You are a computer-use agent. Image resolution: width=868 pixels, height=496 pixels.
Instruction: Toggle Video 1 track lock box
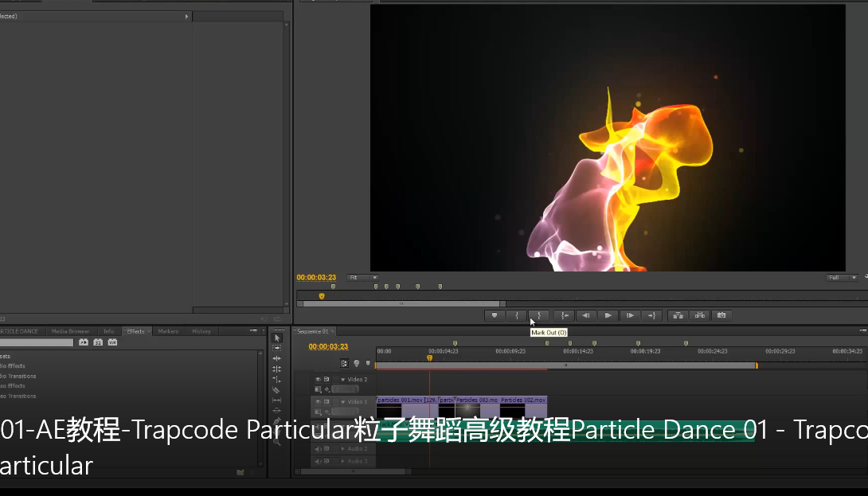[335, 402]
